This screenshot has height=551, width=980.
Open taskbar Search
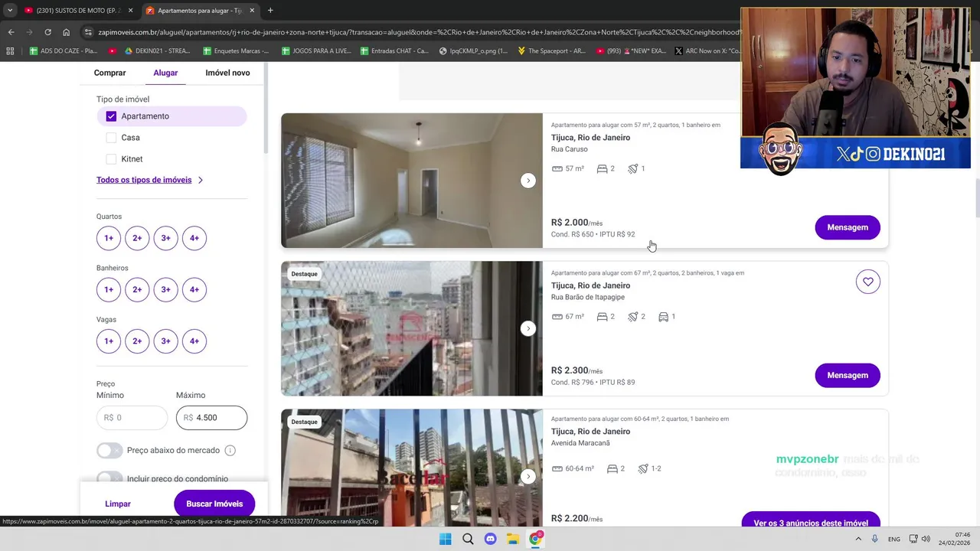coord(468,539)
